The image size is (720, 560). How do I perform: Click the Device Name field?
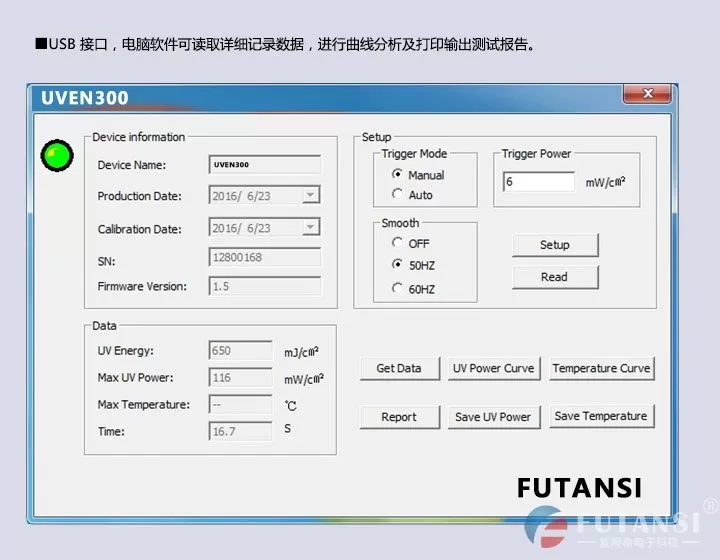coord(264,165)
